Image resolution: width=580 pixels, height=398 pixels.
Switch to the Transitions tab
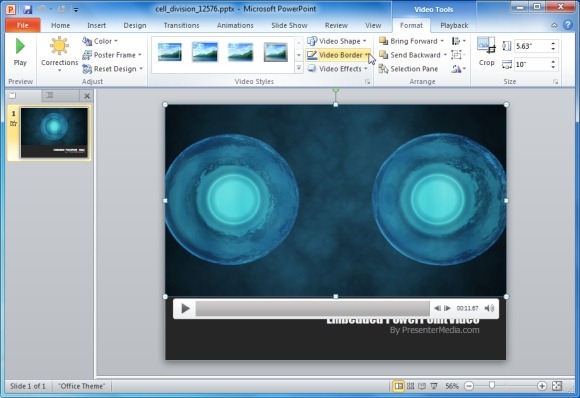[x=181, y=26]
